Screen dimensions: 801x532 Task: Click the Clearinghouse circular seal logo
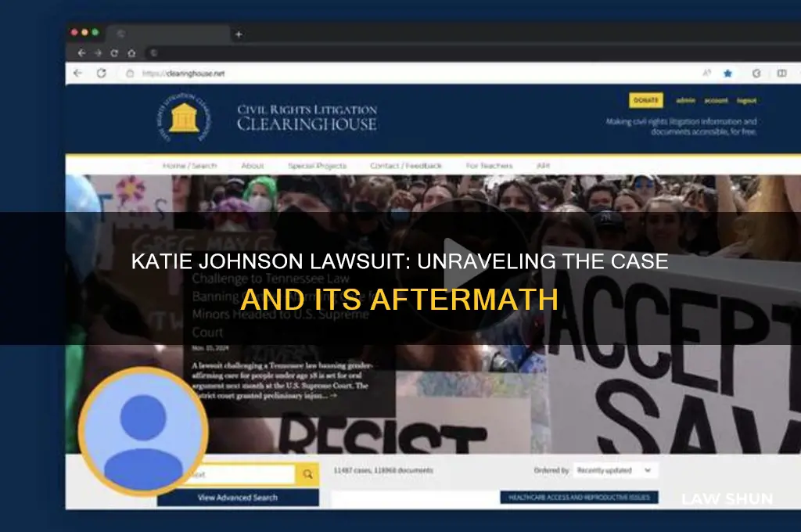click(x=184, y=118)
